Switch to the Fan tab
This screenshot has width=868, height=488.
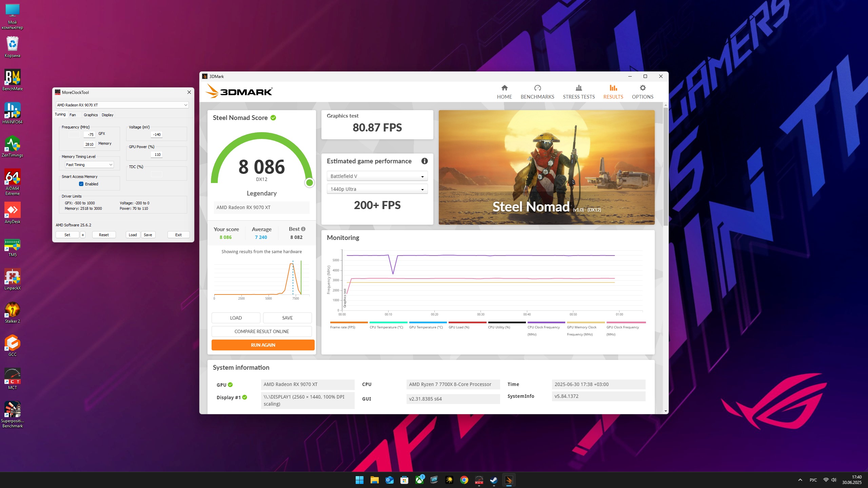(73, 115)
